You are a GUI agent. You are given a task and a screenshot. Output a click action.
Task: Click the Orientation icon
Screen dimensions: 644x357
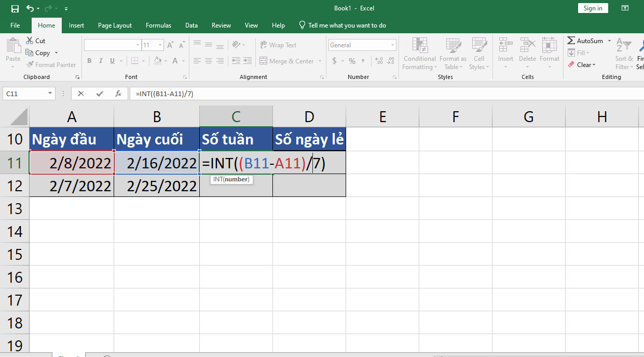coord(236,45)
